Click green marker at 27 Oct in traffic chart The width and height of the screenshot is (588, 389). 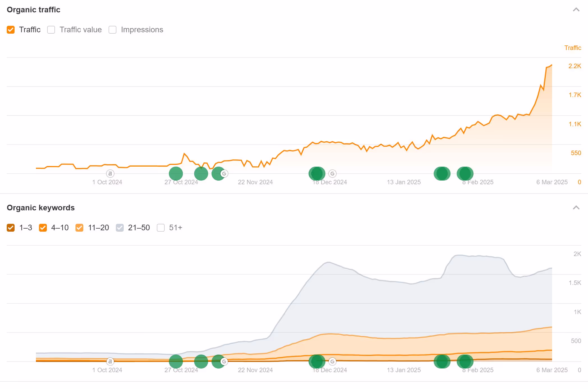(176, 174)
